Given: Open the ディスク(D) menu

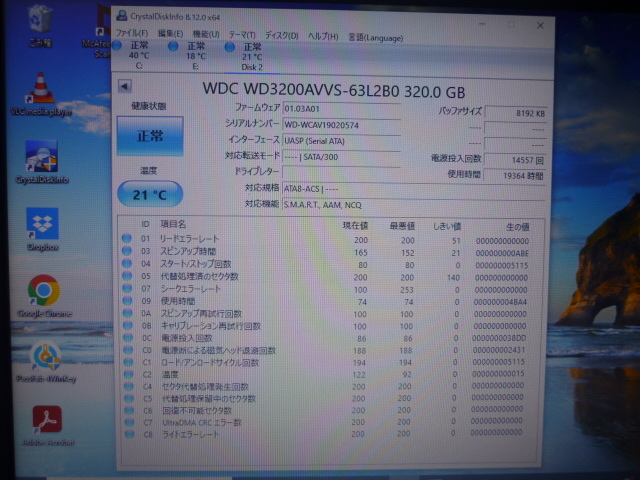Looking at the screenshot, I should pos(281,36).
